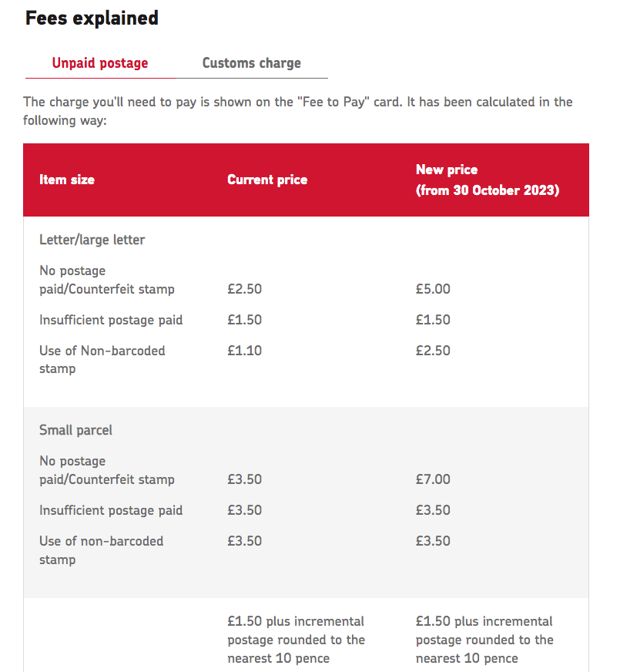Click the £2.50 new price for Non-barcoded stamp
620x672 pixels.
tap(433, 351)
